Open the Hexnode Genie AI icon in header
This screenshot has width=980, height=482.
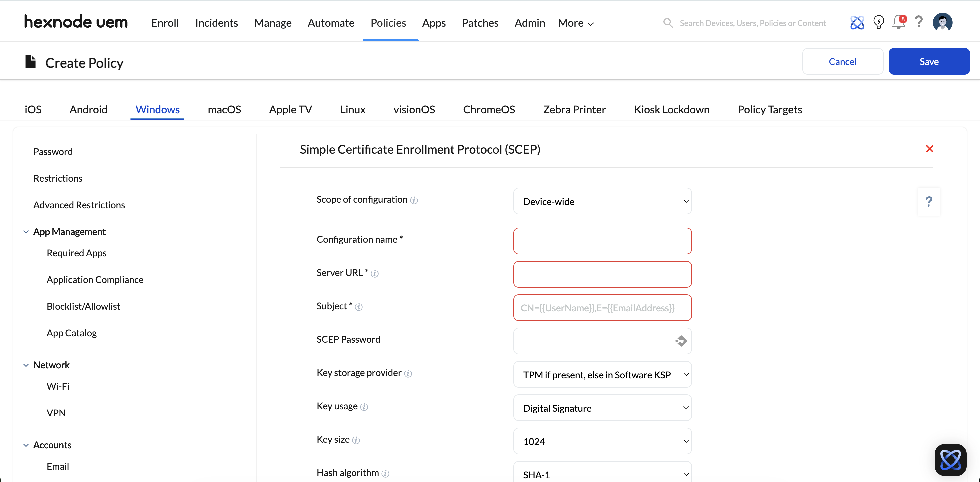pos(857,23)
